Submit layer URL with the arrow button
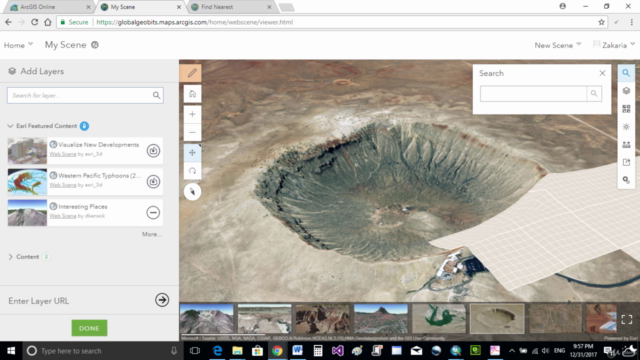Screen dimensions: 640x360 click(162, 300)
